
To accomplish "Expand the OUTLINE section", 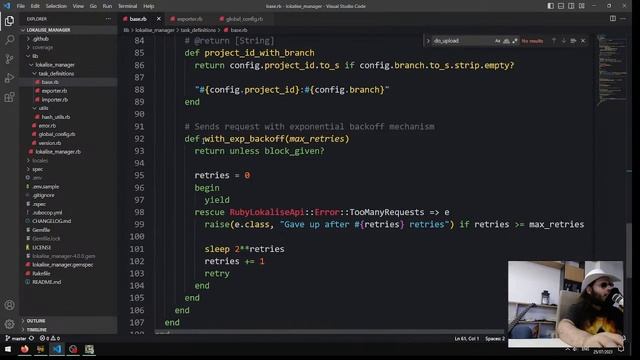I will coord(36,321).
